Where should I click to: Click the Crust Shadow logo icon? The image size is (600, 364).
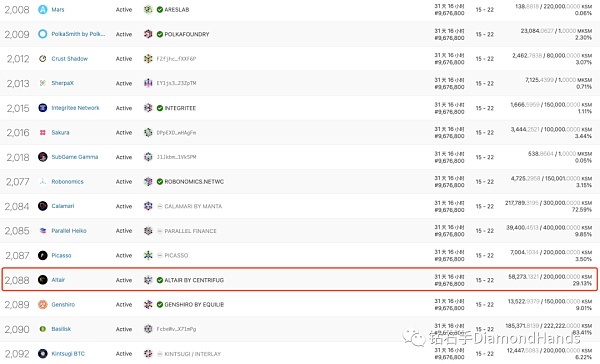42,59
